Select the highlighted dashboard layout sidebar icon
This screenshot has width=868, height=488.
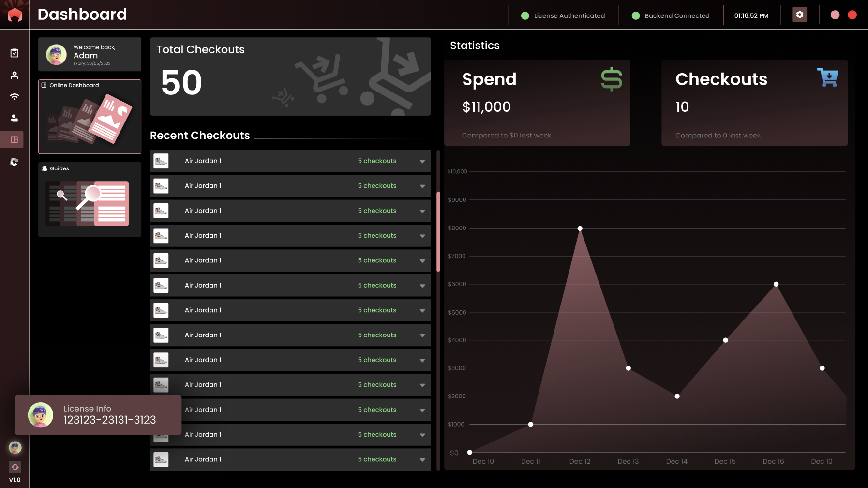pos(15,140)
